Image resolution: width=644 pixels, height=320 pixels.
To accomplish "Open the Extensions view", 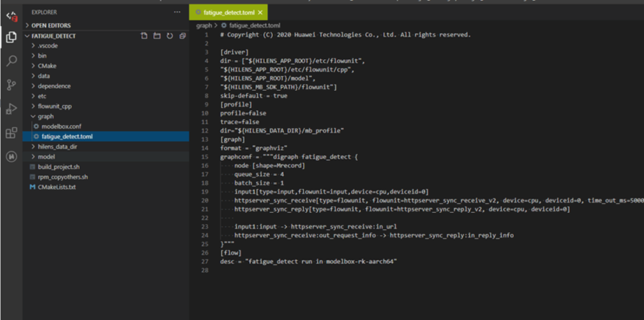I will coord(12,133).
